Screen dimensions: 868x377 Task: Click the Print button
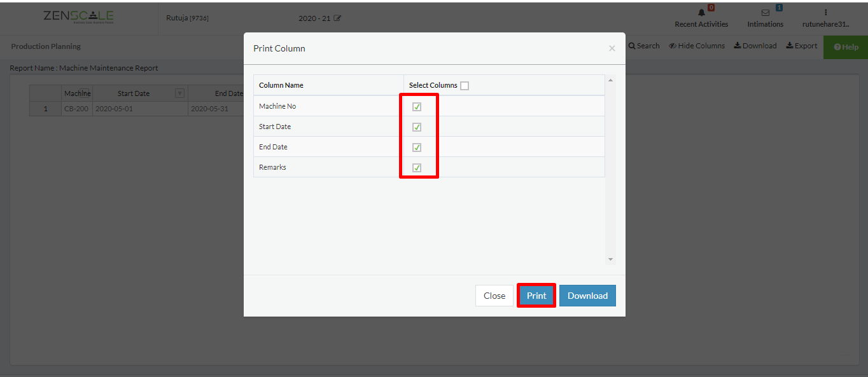536,296
